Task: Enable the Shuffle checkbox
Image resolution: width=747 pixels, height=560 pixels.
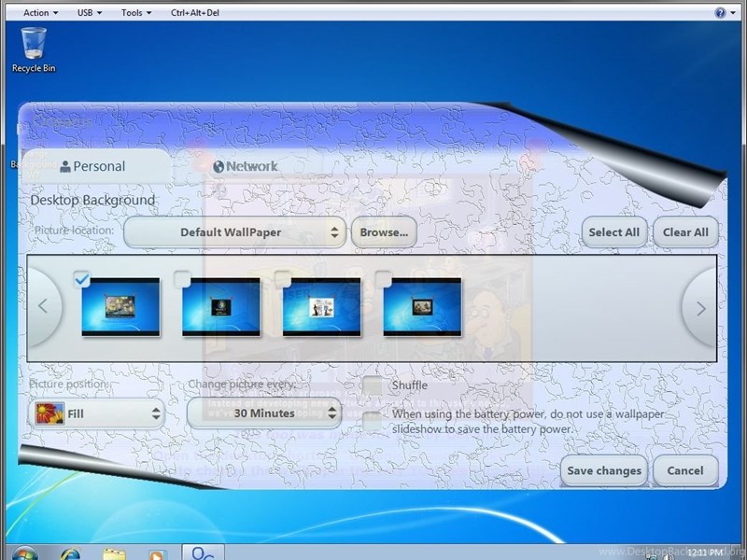Action: pos(373,385)
